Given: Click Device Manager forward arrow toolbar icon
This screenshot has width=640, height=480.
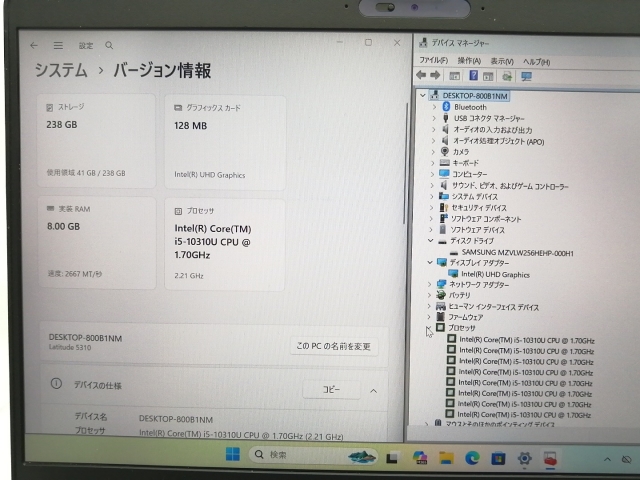Looking at the screenshot, I should coord(435,76).
